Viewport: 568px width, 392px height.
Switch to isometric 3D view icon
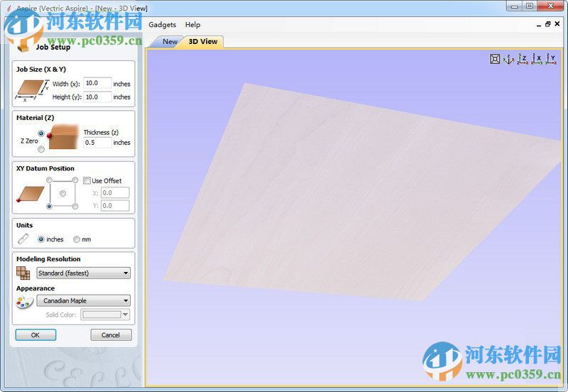tap(508, 59)
